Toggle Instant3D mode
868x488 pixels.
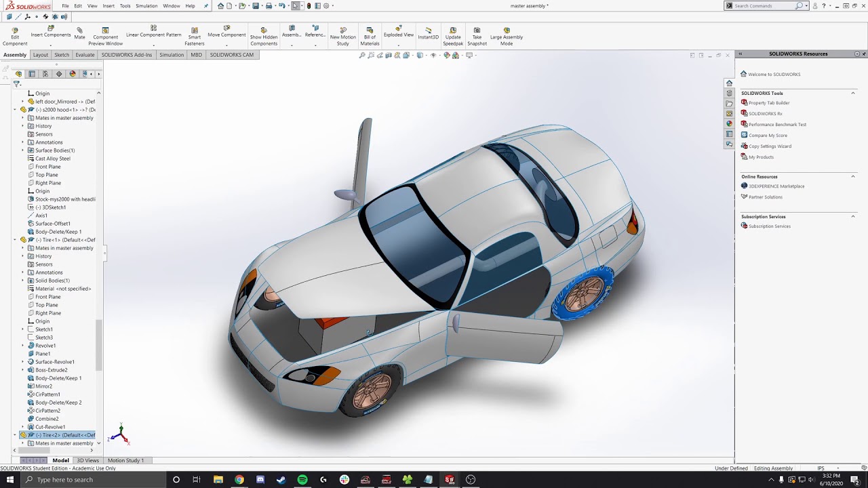(428, 34)
